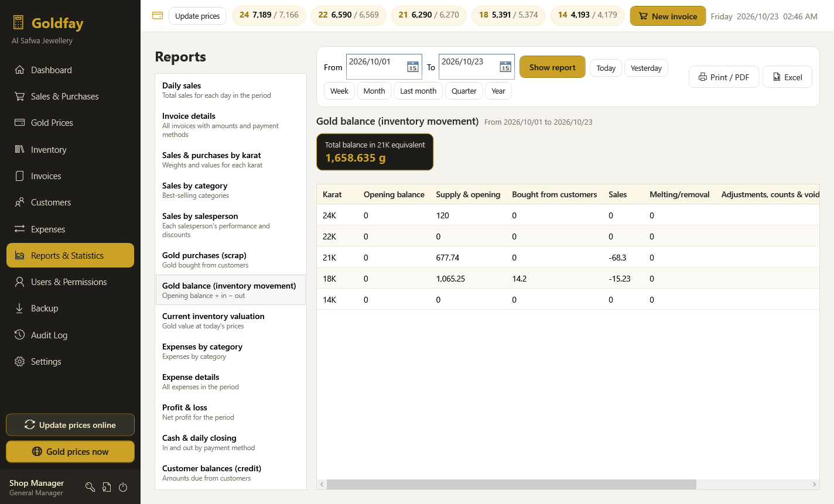Click the table's horizontal scrollbar thumb
This screenshot has width=834, height=504.
pos(511,484)
